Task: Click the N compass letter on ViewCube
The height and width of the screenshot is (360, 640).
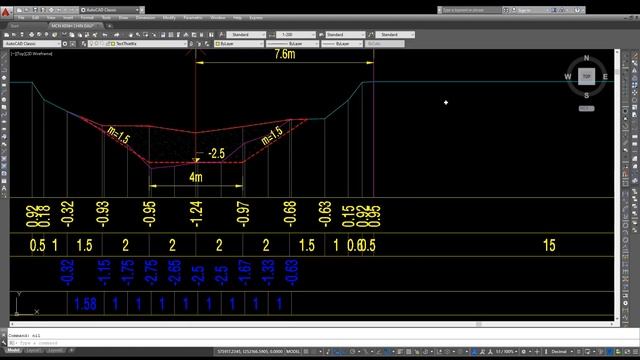Action: tap(587, 58)
